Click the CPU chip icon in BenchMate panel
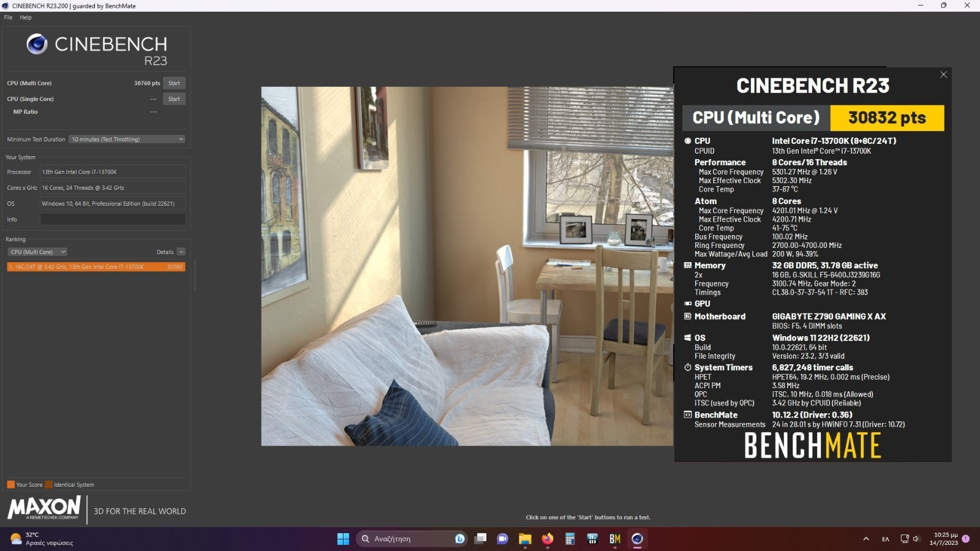The image size is (980, 551). [x=688, y=141]
